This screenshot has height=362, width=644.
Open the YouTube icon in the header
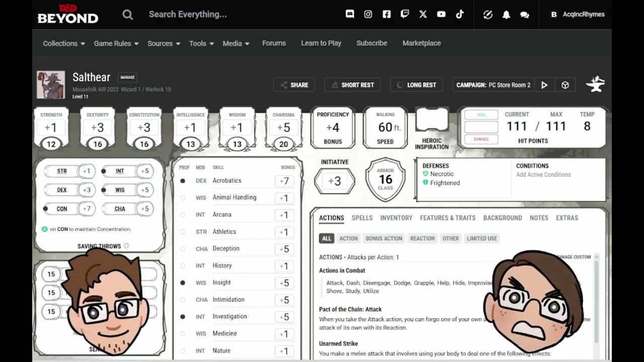click(441, 15)
